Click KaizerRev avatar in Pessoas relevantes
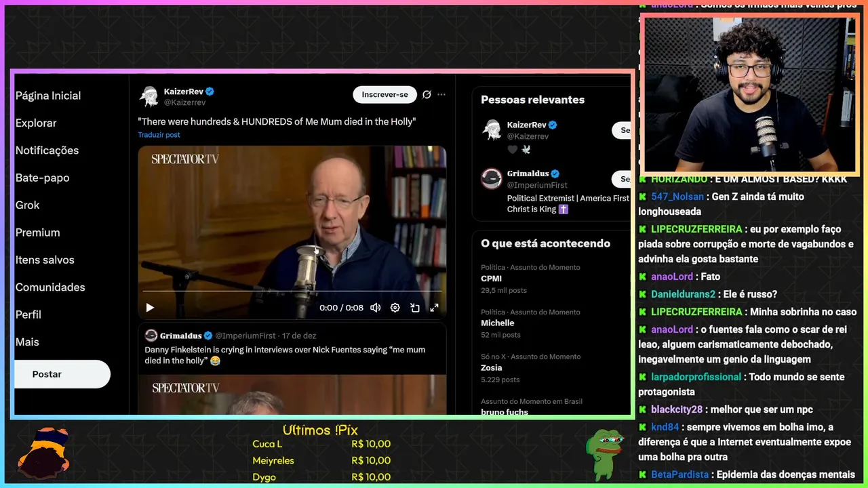 (x=492, y=129)
